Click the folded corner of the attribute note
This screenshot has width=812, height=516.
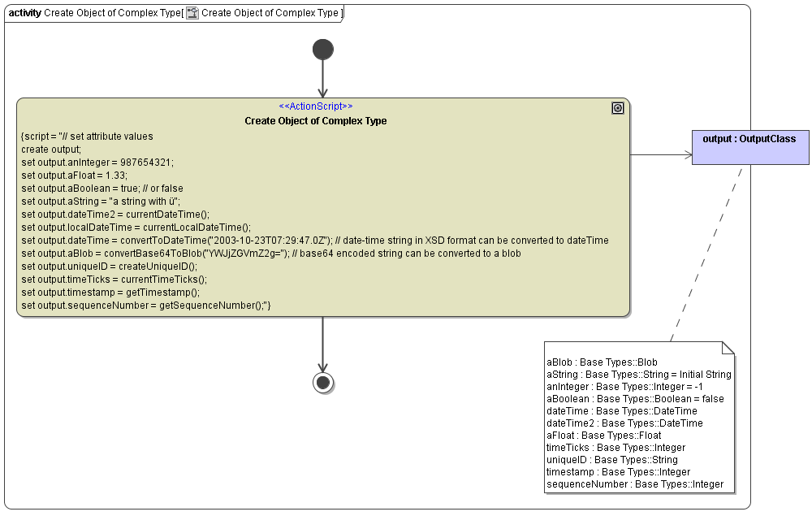[728, 349]
